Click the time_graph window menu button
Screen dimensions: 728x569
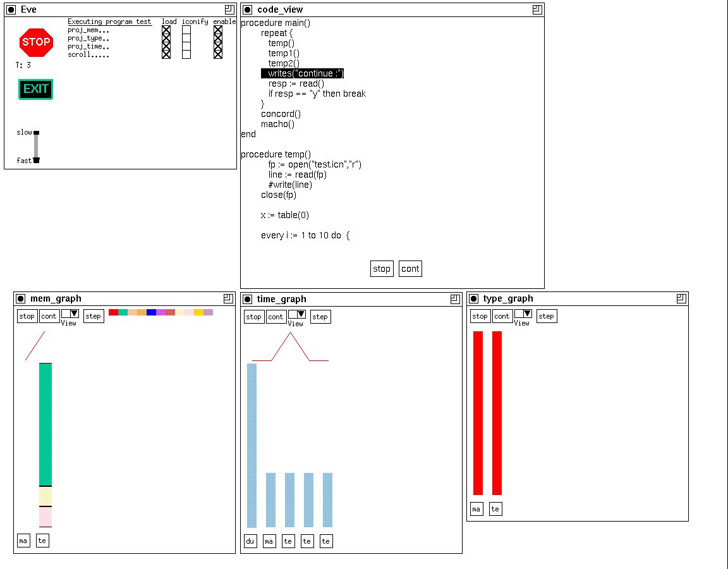[248, 300]
